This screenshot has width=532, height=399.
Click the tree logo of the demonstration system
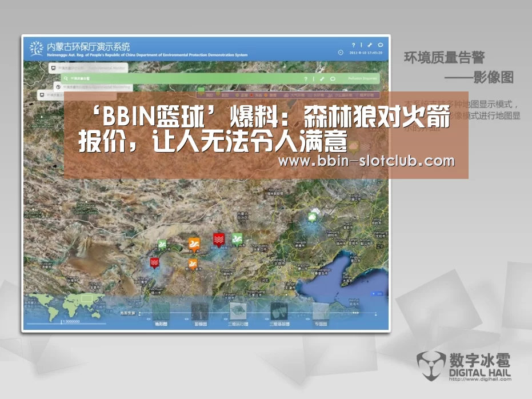(36, 49)
